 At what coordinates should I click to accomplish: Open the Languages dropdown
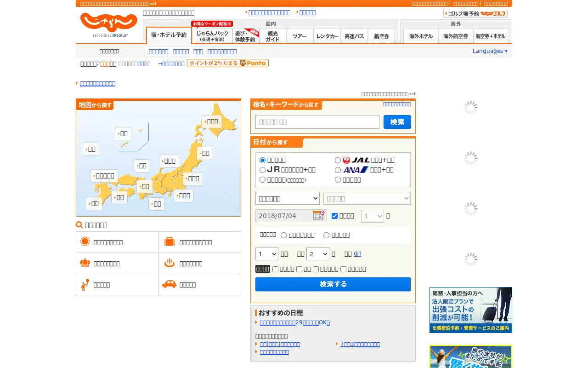tap(490, 51)
